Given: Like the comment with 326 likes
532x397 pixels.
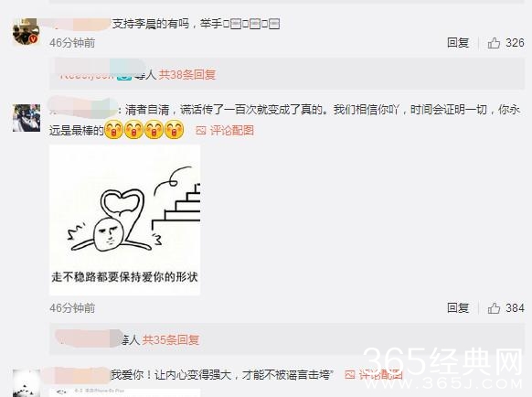Looking at the screenshot, I should pyautogui.click(x=494, y=43).
